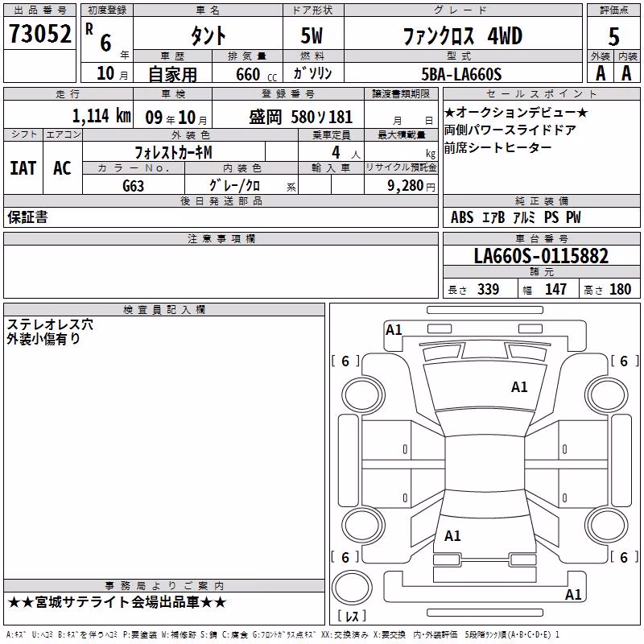Click the 最大積載量 header label

[401, 135]
